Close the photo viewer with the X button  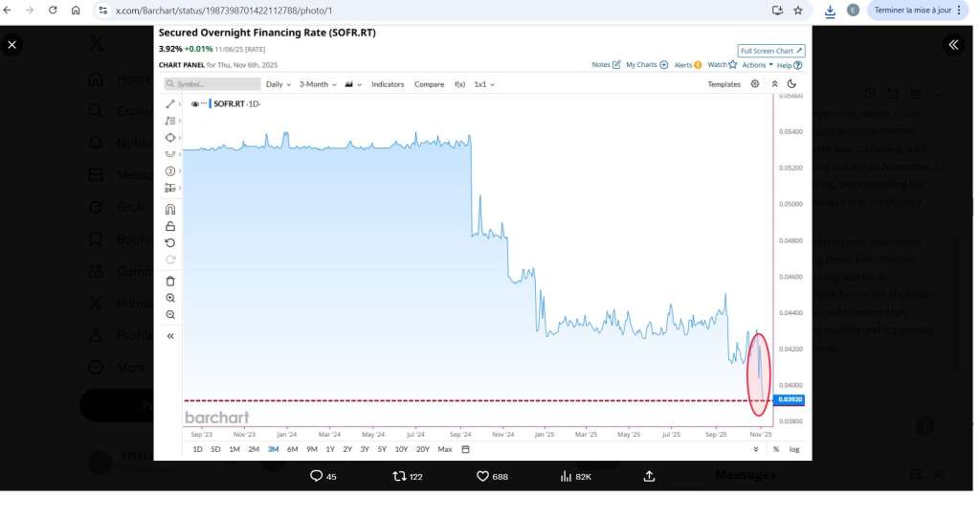[x=11, y=45]
